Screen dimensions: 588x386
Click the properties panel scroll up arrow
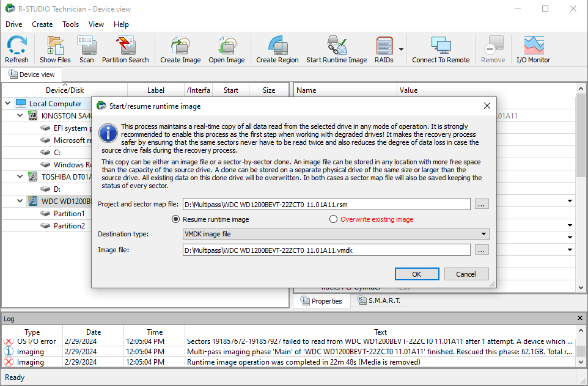(581, 89)
